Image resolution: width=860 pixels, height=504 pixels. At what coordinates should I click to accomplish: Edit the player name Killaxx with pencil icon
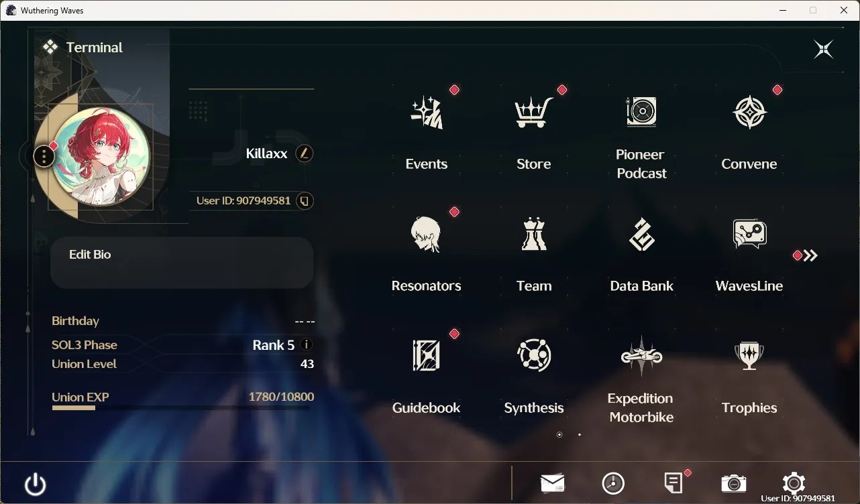pyautogui.click(x=305, y=153)
